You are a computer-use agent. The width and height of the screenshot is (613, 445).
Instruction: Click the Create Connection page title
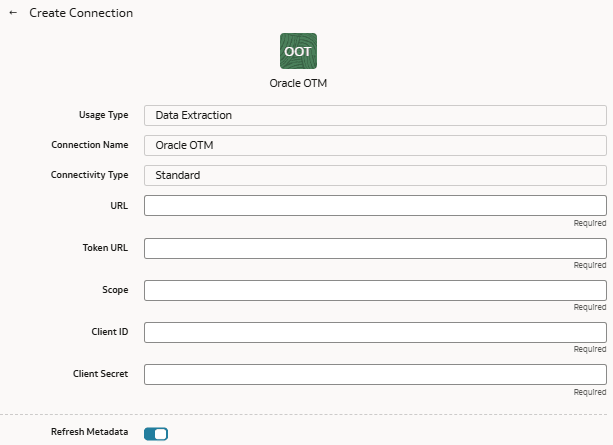(x=81, y=13)
